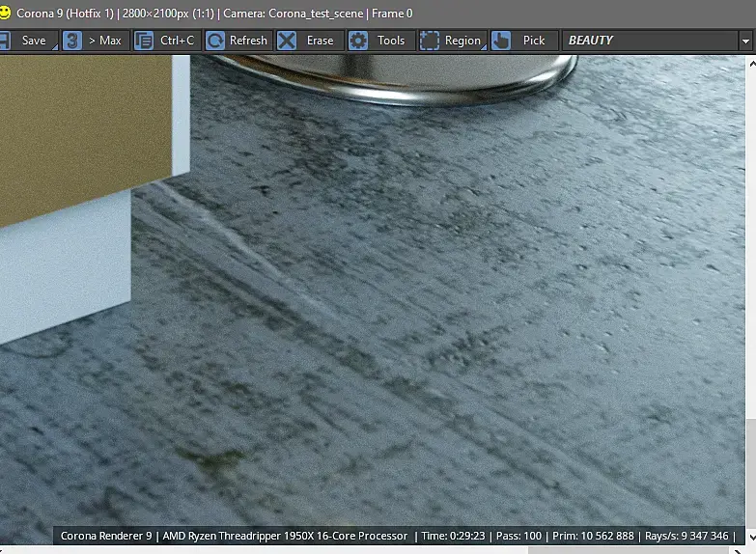
Task: Open the BEAUTY render element dropdown
Action: [x=657, y=41]
